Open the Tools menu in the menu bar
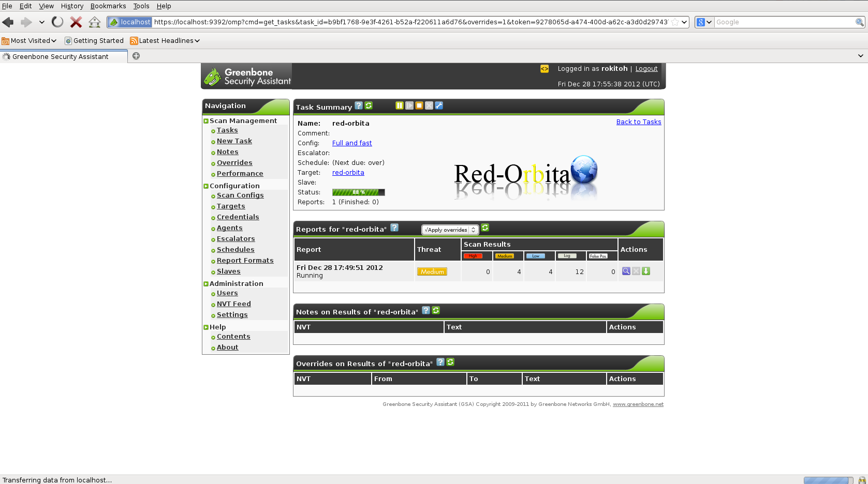The height and width of the screenshot is (484, 868). tap(141, 6)
